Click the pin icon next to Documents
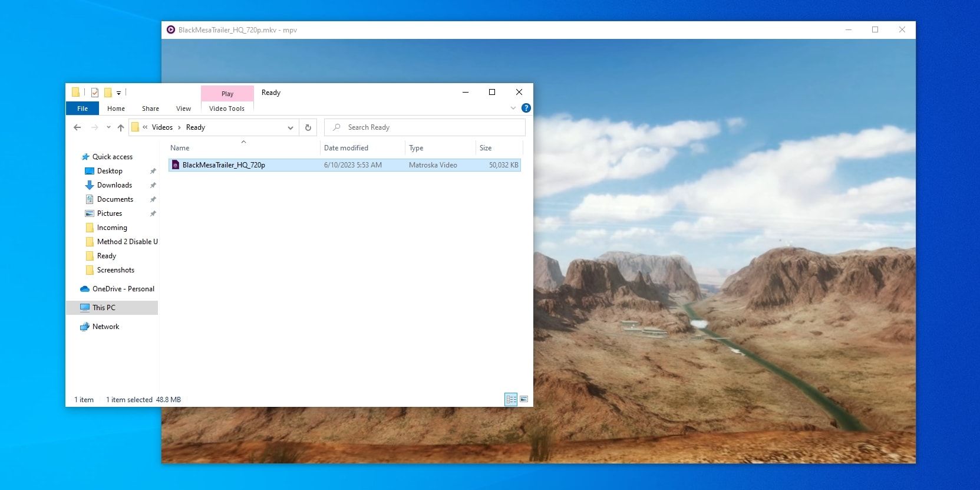980x490 pixels. pos(153,199)
